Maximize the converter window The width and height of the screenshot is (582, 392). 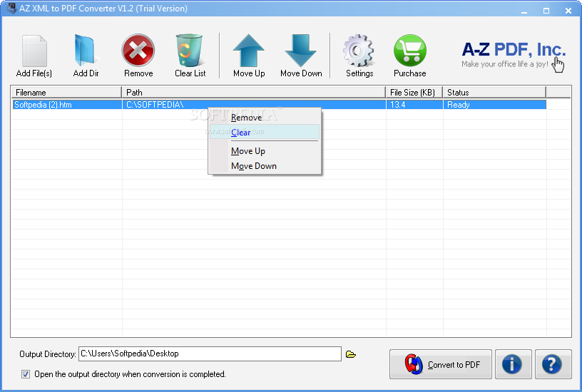coord(546,11)
